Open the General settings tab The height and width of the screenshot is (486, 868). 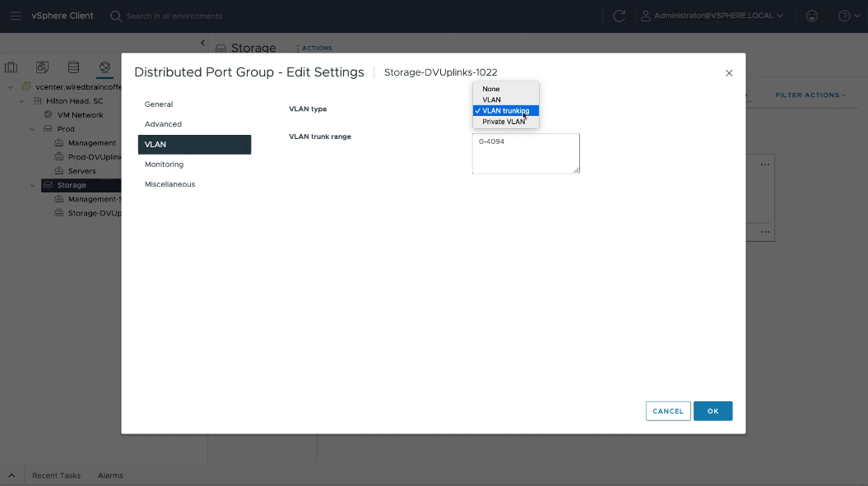pos(159,104)
